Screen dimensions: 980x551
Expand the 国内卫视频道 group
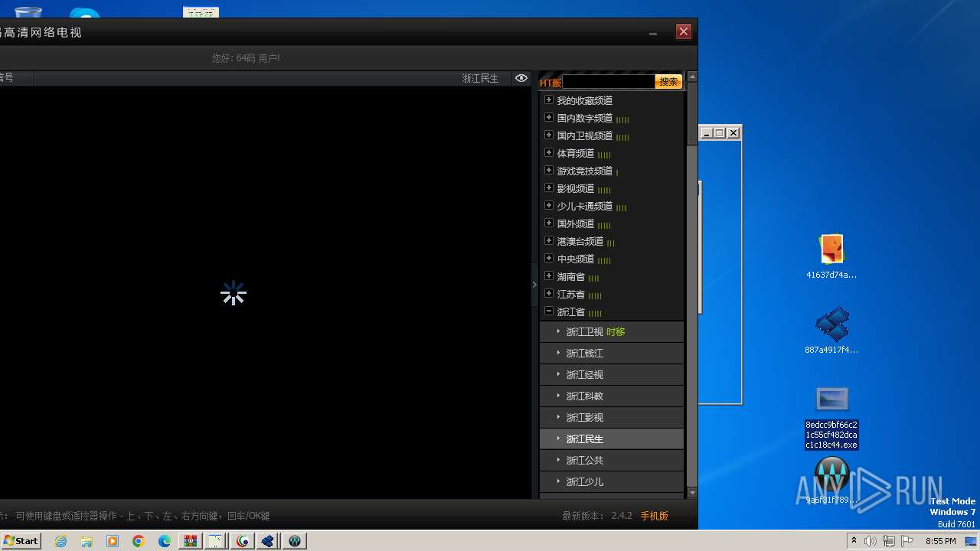549,135
